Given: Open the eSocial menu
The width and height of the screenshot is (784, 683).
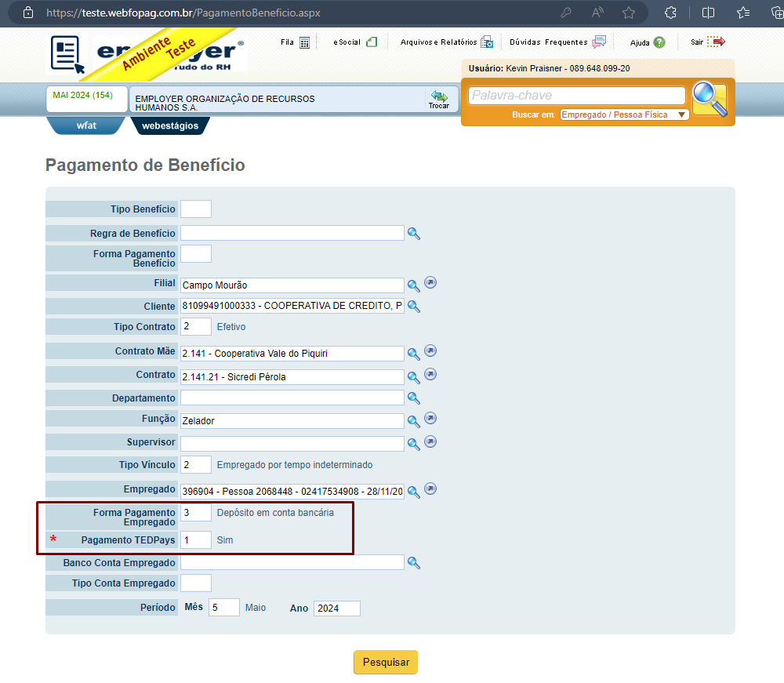Looking at the screenshot, I should (355, 42).
